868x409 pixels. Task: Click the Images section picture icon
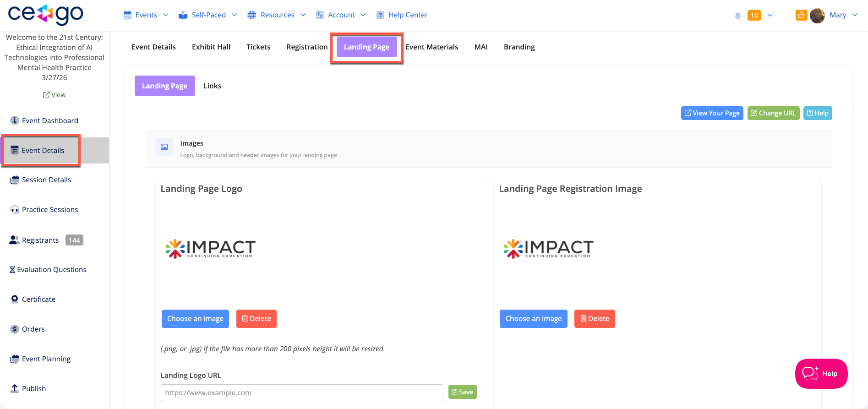(x=164, y=147)
